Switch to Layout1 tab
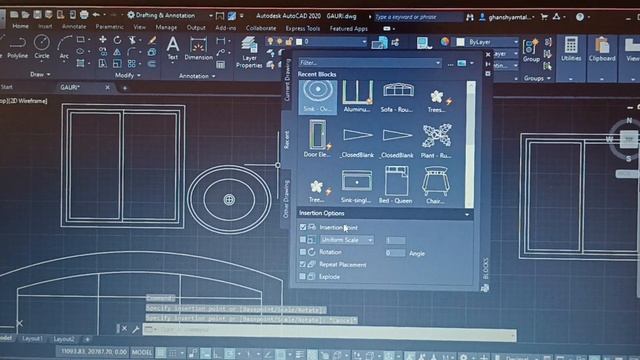 [x=32, y=339]
